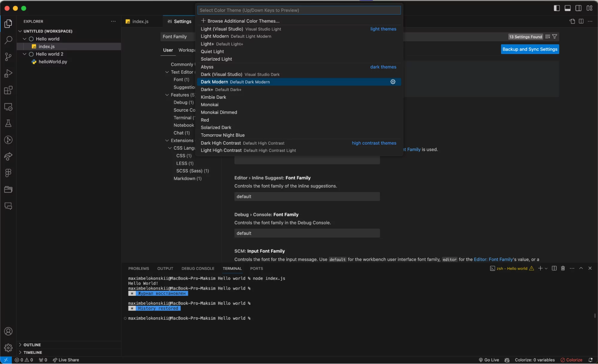Open the Search view in activity bar

point(8,40)
